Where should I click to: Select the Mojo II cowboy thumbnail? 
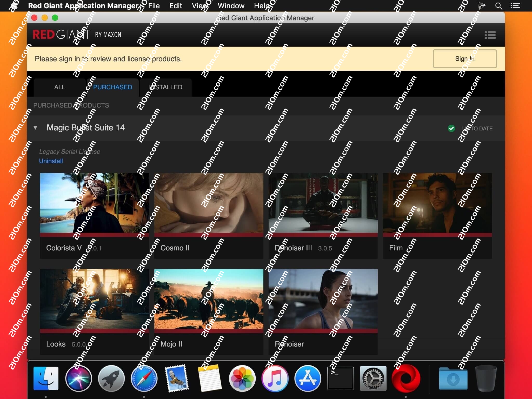209,299
